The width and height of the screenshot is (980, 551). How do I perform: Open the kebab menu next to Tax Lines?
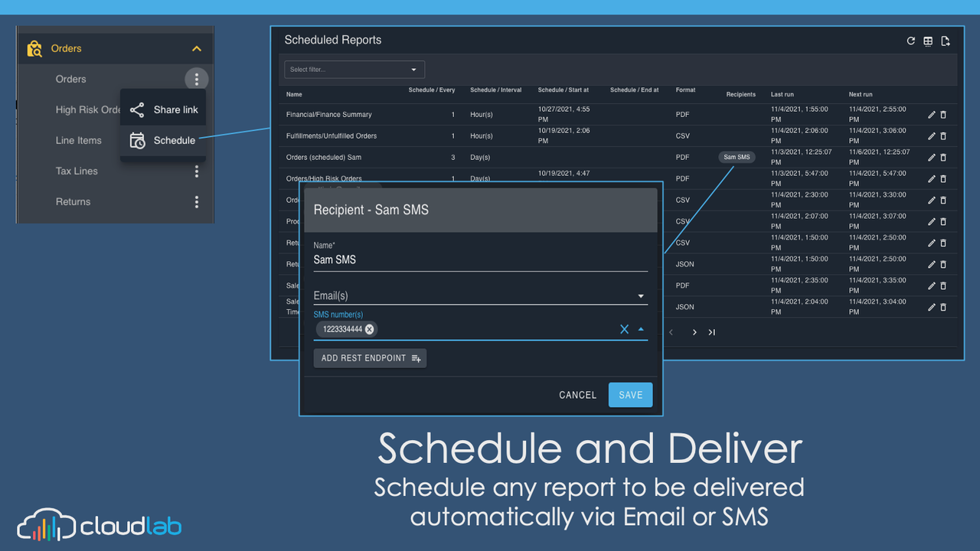197,171
